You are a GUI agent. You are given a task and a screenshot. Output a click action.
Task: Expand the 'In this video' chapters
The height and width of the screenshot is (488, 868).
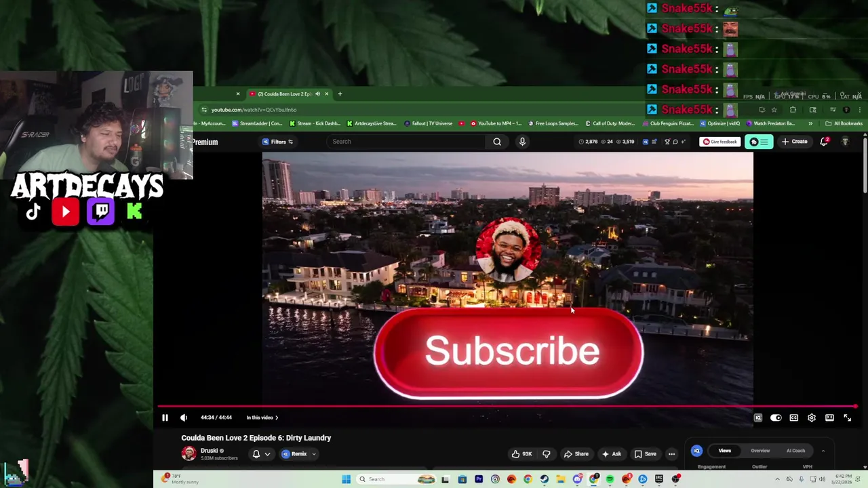click(262, 418)
